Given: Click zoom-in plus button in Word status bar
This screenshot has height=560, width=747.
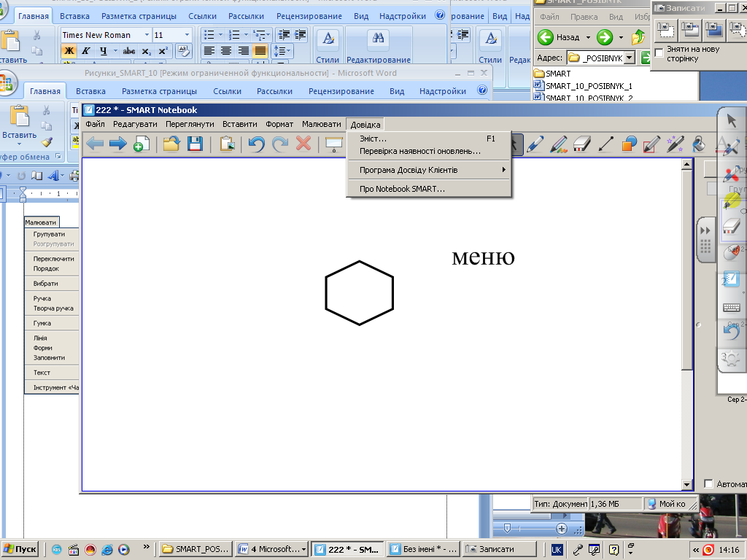Looking at the screenshot, I should [562, 529].
